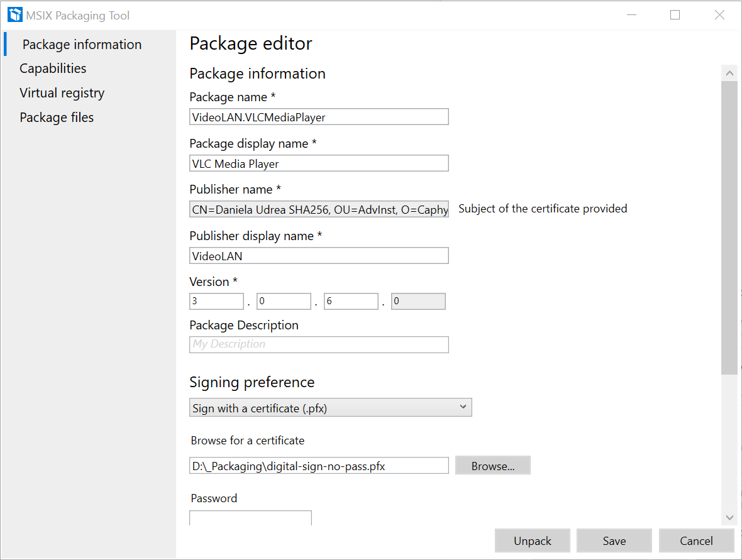Click the 'Subject of the certificate provided' text
This screenshot has height=560, width=742.
(542, 209)
